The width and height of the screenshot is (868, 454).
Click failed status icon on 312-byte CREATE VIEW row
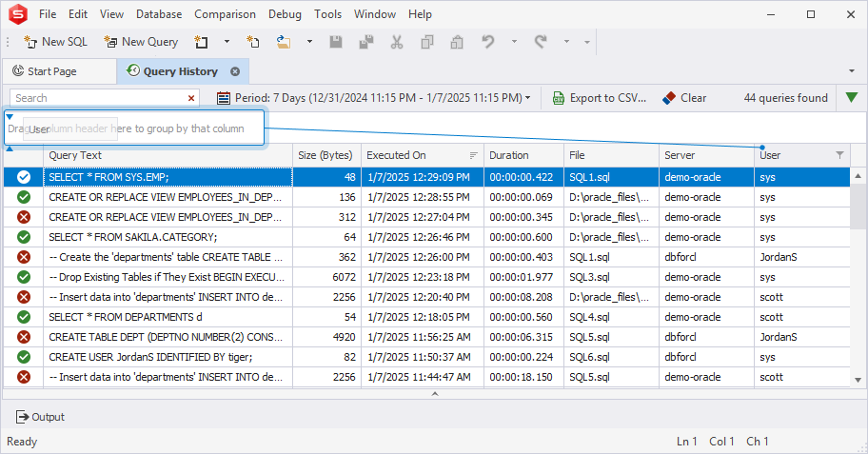pos(23,217)
